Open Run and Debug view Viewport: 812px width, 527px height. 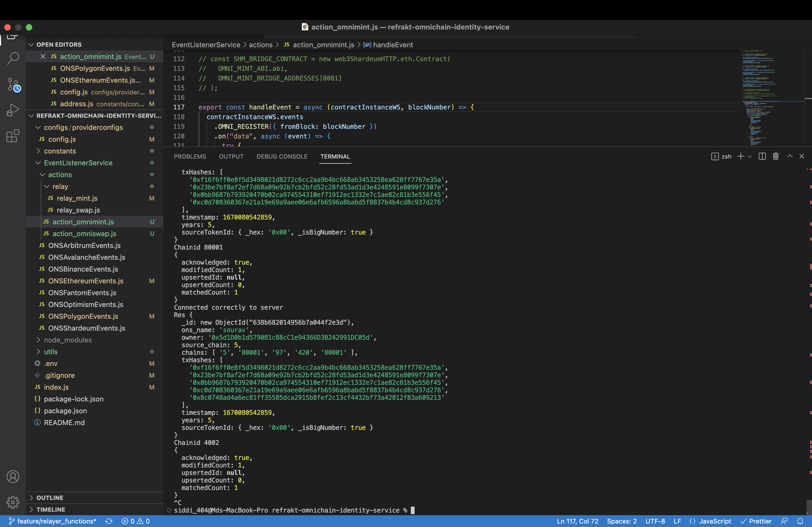(x=13, y=110)
